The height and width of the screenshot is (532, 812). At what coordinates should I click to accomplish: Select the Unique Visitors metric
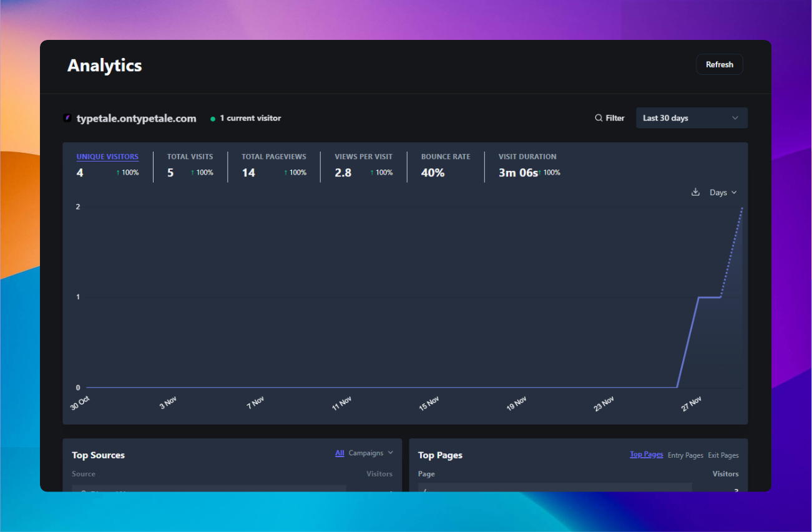point(107,157)
